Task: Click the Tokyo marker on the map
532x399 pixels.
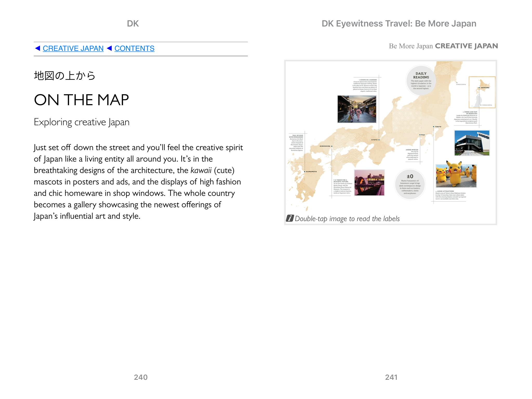Action: tap(434, 127)
